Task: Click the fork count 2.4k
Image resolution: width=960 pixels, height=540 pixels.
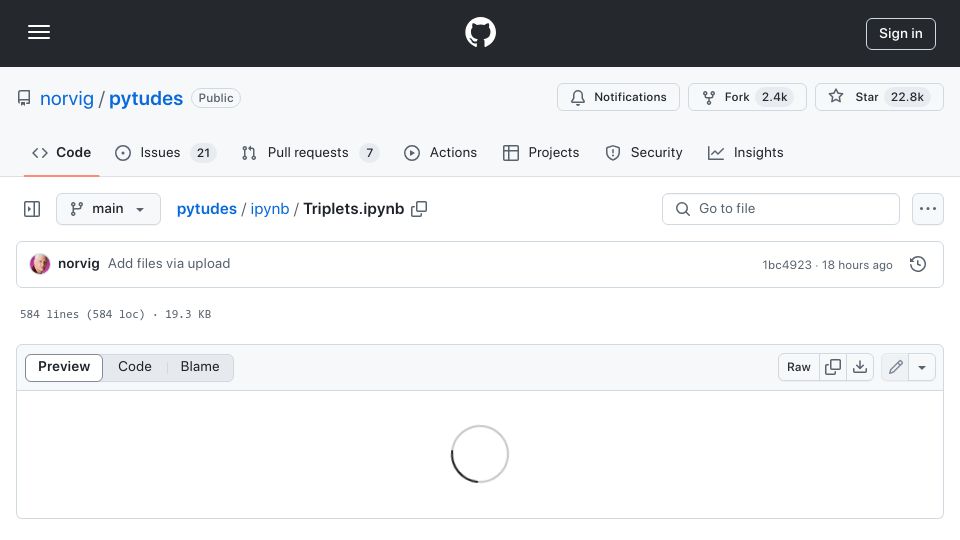Action: (774, 97)
